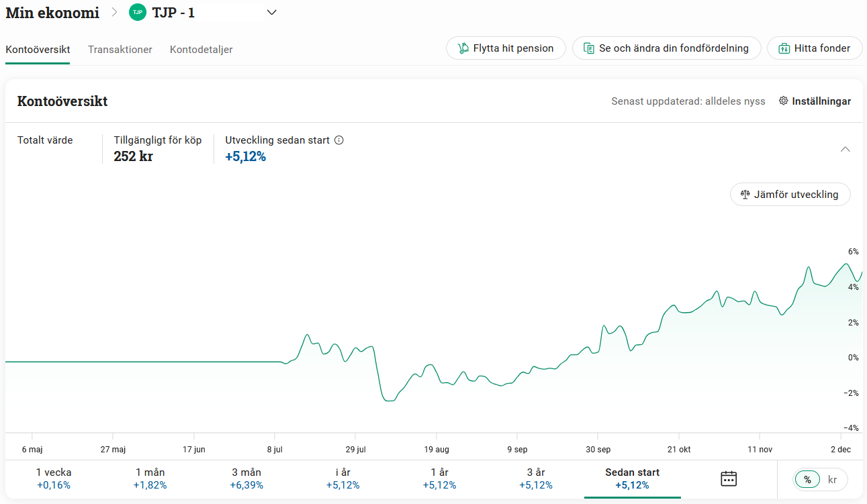
Task: Go to Min ekonomi breadcrumb link
Action: [x=52, y=12]
